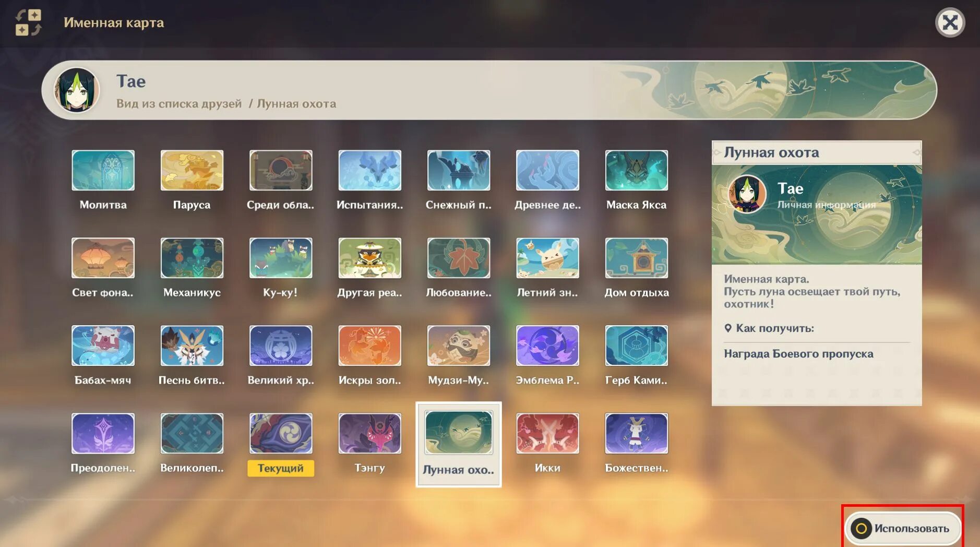Image resolution: width=980 pixels, height=547 pixels.
Task: Choose the Среди обла.. namecard
Action: [281, 171]
